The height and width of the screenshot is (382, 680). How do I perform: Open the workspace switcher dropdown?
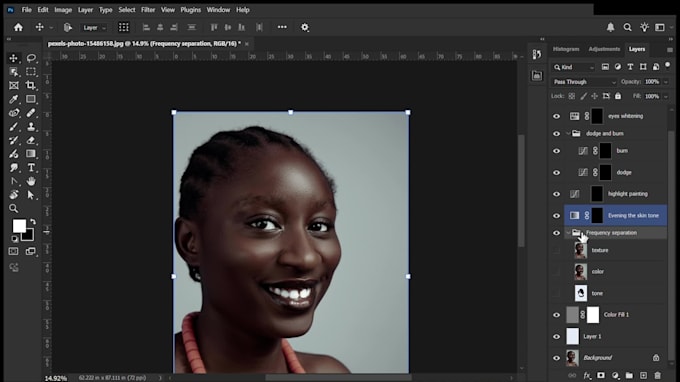click(662, 27)
